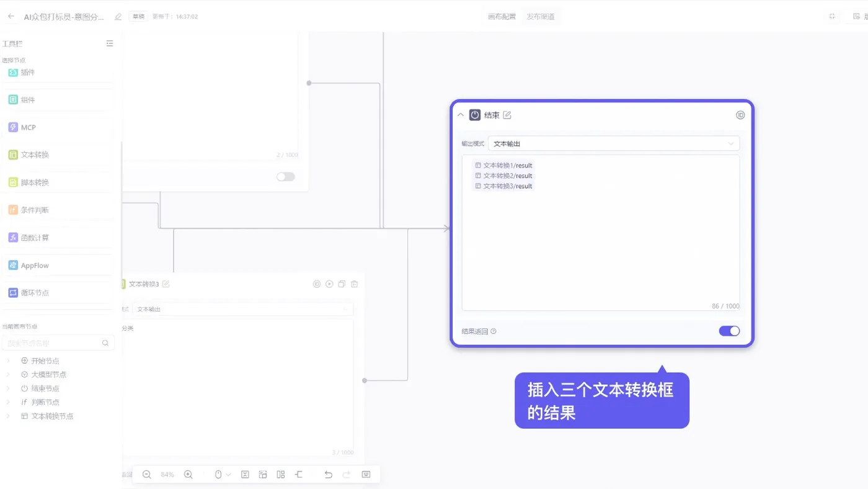The width and height of the screenshot is (868, 489).
Task: Expand the 文本转换节点 tree item
Action: tap(8, 416)
